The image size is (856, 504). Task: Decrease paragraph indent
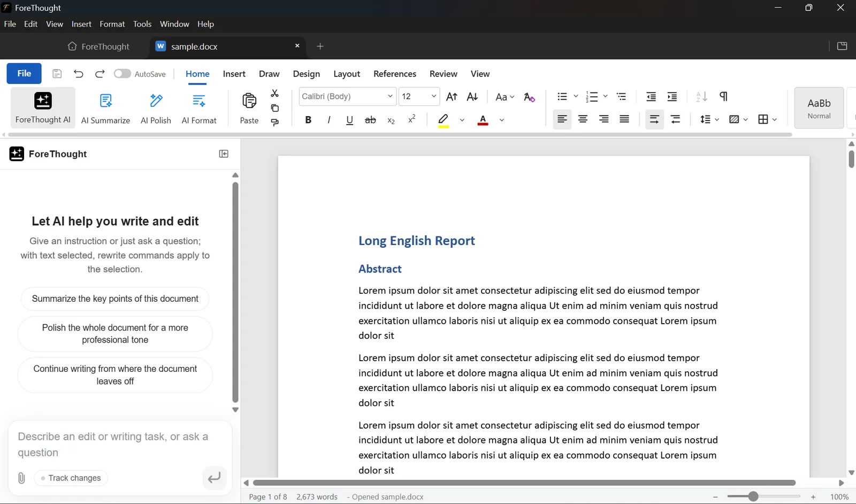tap(651, 97)
